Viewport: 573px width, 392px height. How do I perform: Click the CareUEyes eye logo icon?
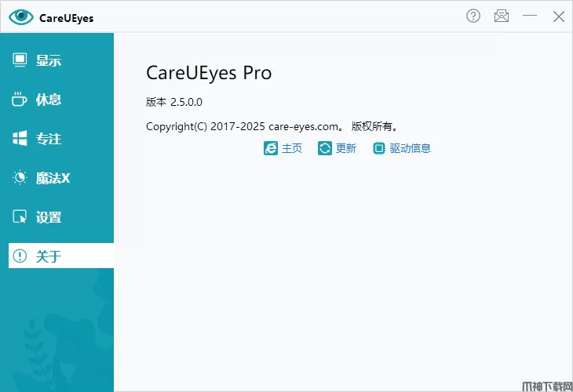click(21, 16)
